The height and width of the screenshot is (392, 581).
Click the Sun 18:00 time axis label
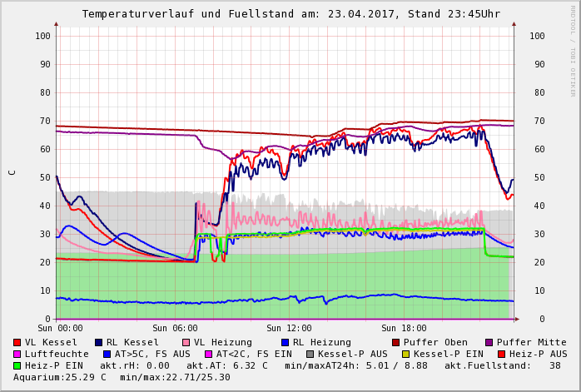point(404,328)
